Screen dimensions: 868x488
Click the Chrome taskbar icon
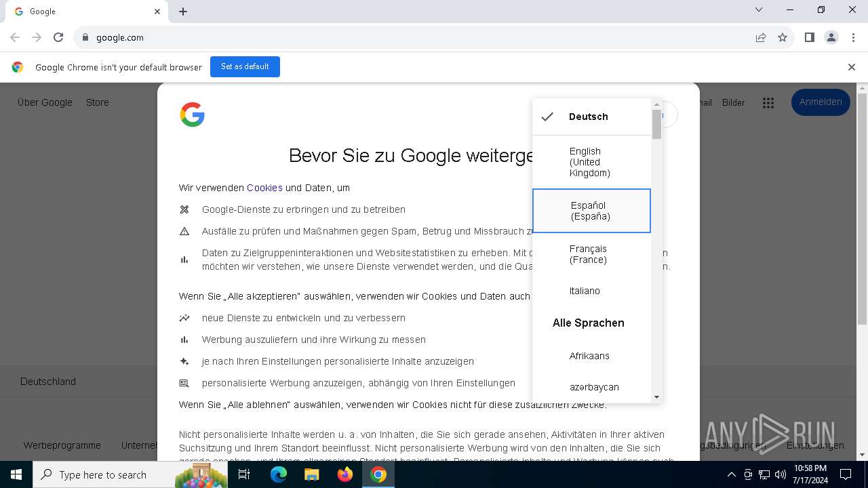[x=378, y=474]
